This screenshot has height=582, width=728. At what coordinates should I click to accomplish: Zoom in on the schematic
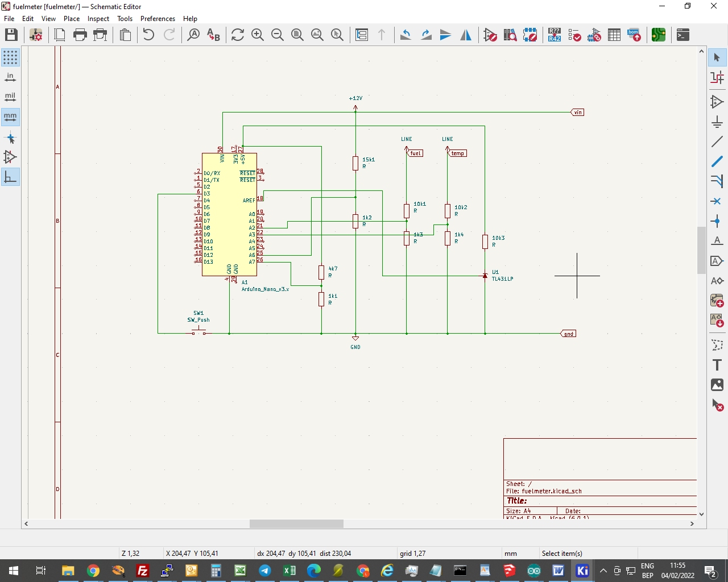point(258,35)
